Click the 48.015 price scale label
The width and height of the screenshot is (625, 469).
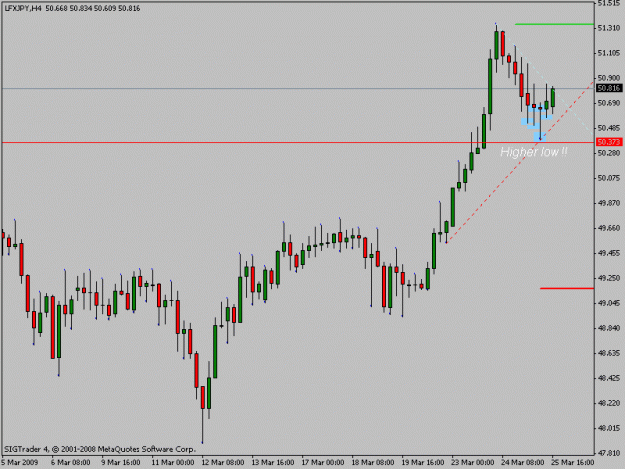click(609, 428)
